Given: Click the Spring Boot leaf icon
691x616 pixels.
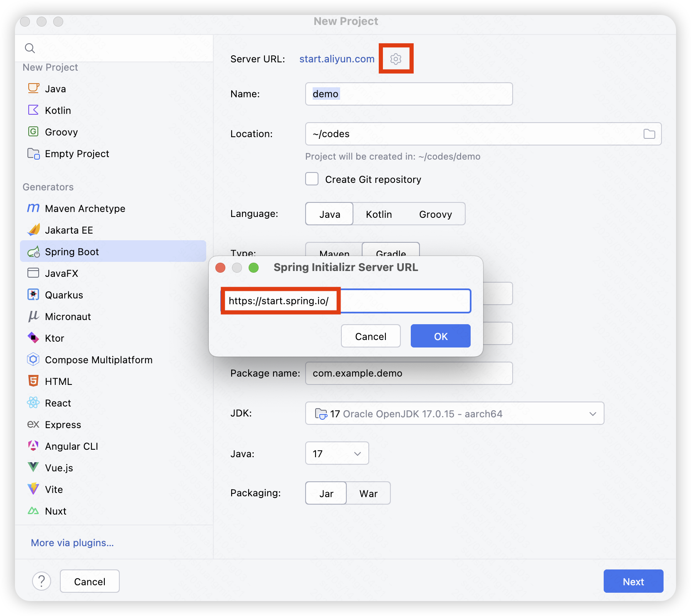Looking at the screenshot, I should 33,251.
